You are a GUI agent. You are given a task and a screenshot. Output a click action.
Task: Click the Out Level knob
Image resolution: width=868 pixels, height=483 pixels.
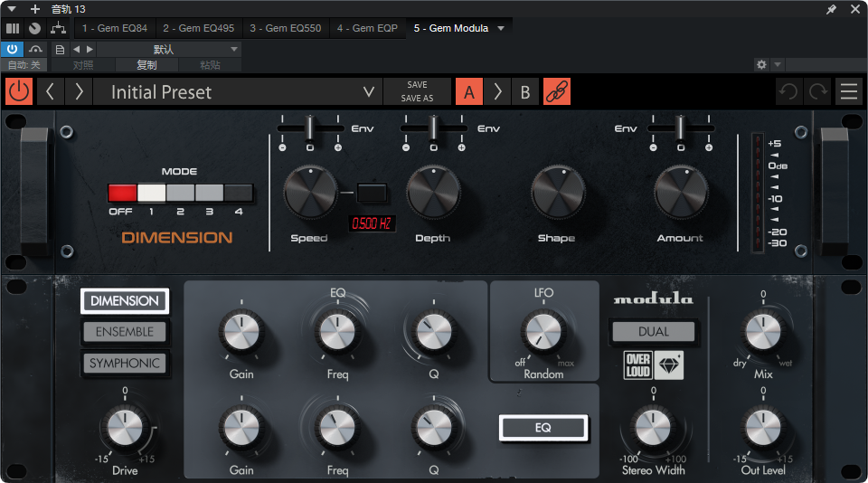pyautogui.click(x=763, y=428)
